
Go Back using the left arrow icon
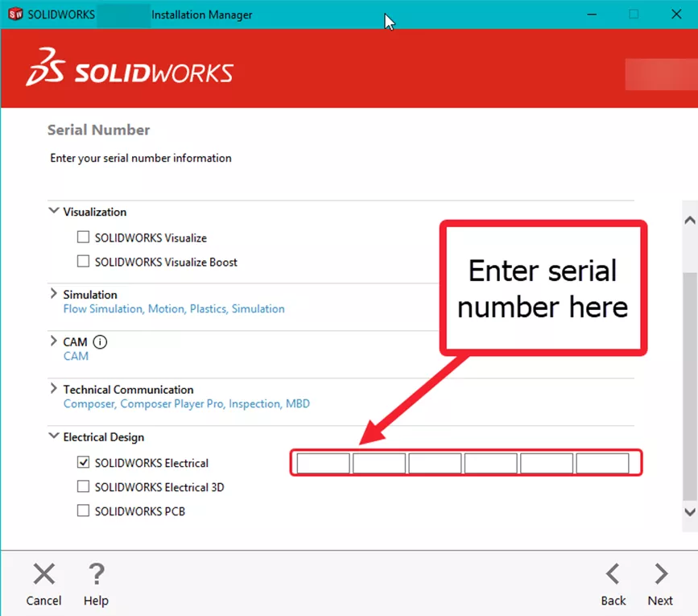coord(613,573)
